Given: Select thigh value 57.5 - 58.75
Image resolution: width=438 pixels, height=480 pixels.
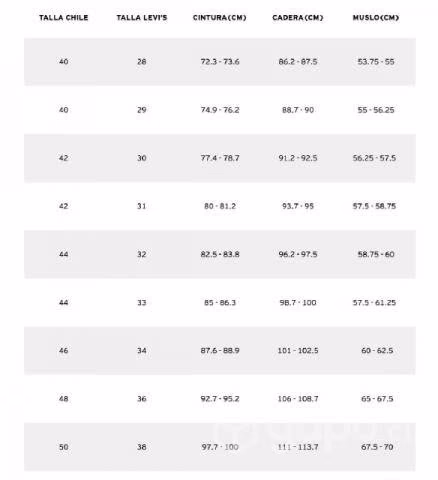Looking at the screenshot, I should 374,206.
